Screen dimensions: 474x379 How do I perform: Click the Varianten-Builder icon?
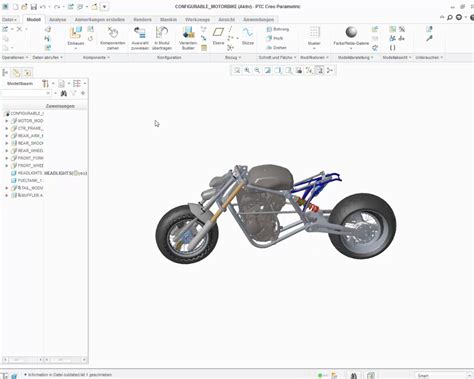tap(188, 33)
